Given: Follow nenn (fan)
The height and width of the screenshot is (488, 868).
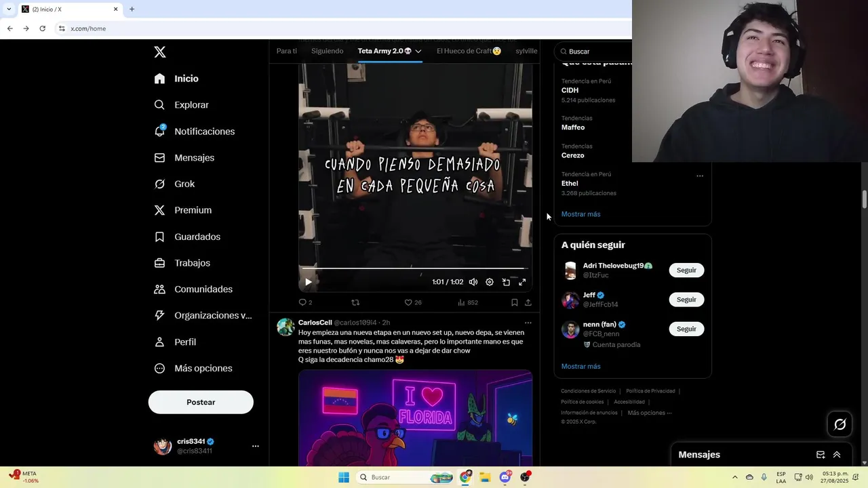Looking at the screenshot, I should 686,329.
